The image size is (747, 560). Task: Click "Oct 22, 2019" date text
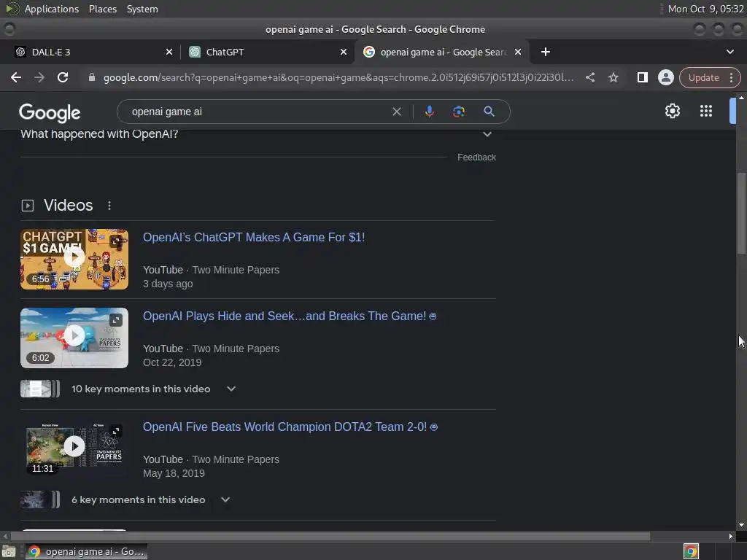click(172, 363)
